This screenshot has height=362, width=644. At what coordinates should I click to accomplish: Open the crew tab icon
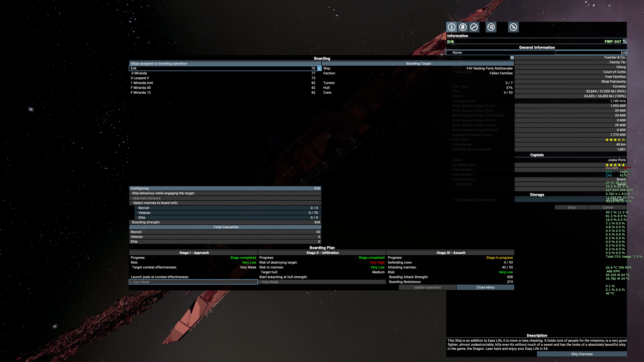[x=463, y=27]
